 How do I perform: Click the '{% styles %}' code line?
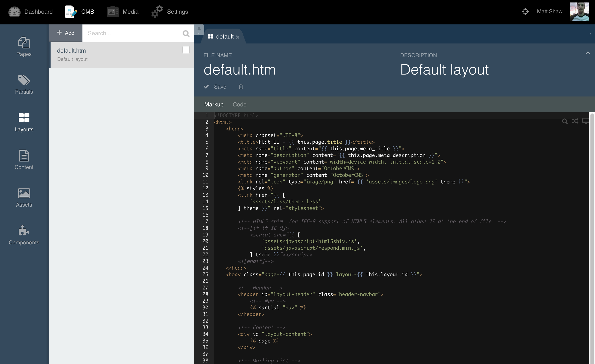point(255,188)
